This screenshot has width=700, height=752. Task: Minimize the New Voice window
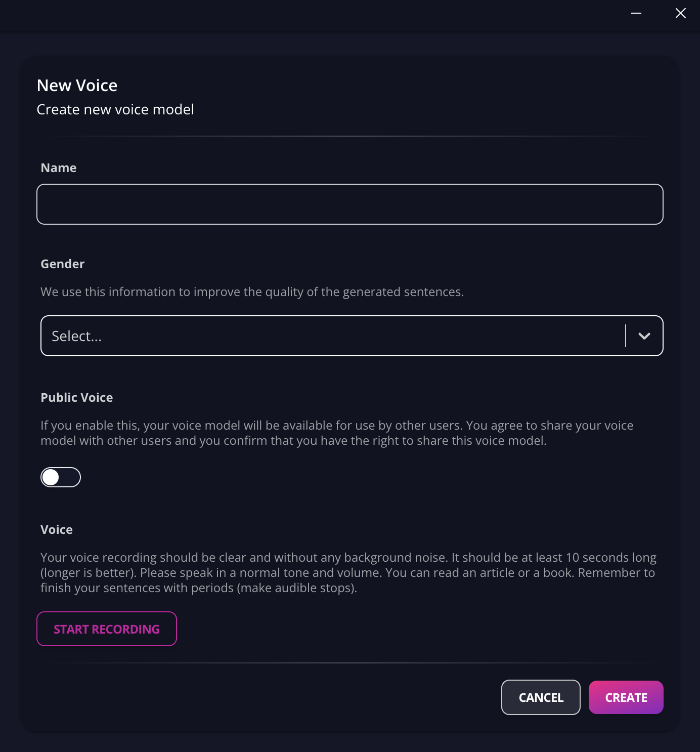pos(636,13)
